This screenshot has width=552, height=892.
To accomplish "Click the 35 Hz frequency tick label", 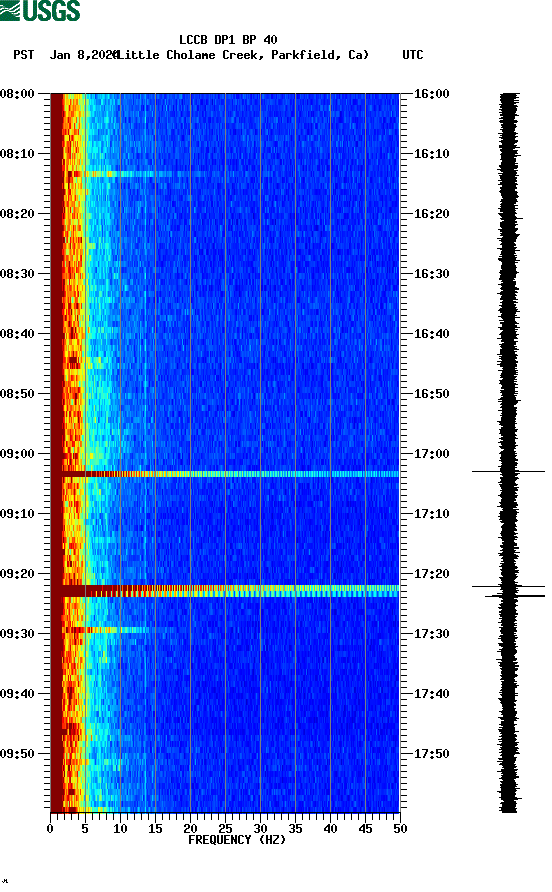I will tap(295, 829).
